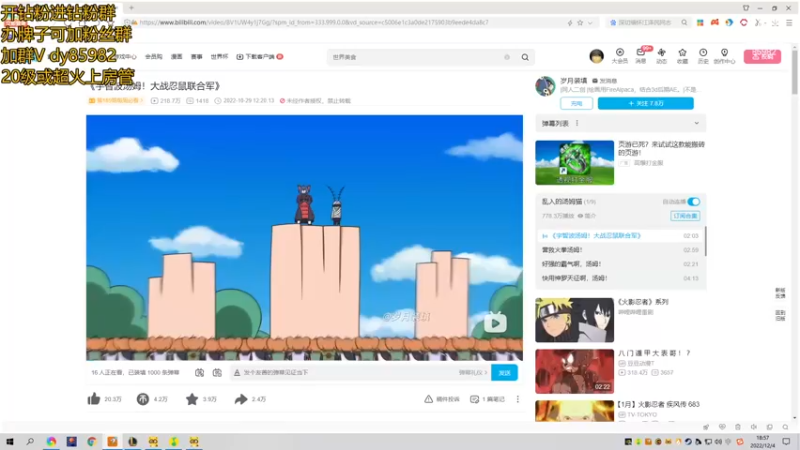Click the search magnifier in Bilibili header
The width and height of the screenshot is (800, 450).
click(525, 57)
